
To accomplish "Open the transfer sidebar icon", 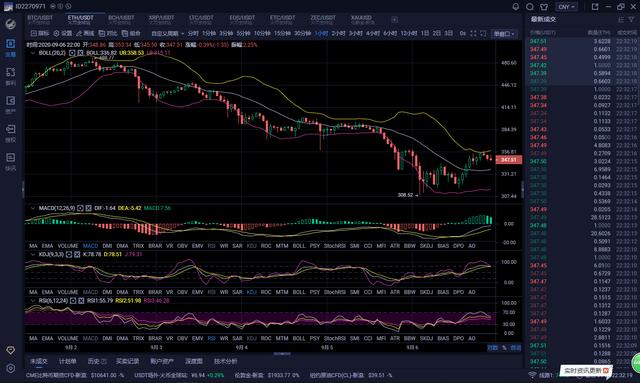I will pos(10,133).
